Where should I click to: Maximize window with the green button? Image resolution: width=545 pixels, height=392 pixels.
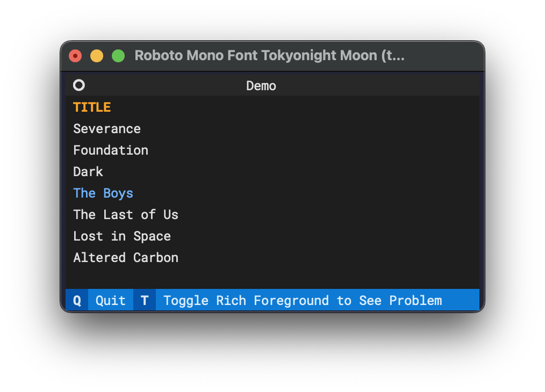tap(118, 56)
